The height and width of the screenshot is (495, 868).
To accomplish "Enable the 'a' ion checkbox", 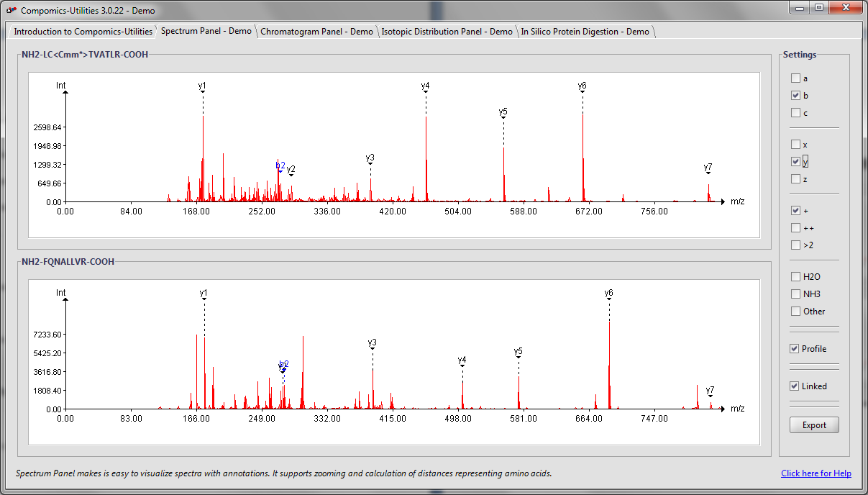I will (795, 78).
